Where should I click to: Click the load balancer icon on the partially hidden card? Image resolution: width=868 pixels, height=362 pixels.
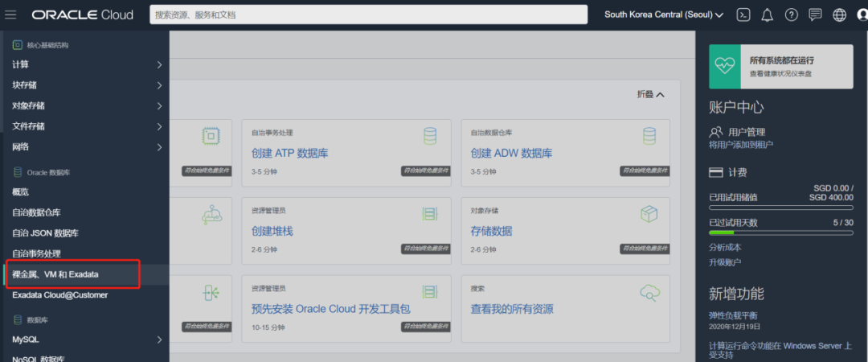pyautogui.click(x=211, y=292)
